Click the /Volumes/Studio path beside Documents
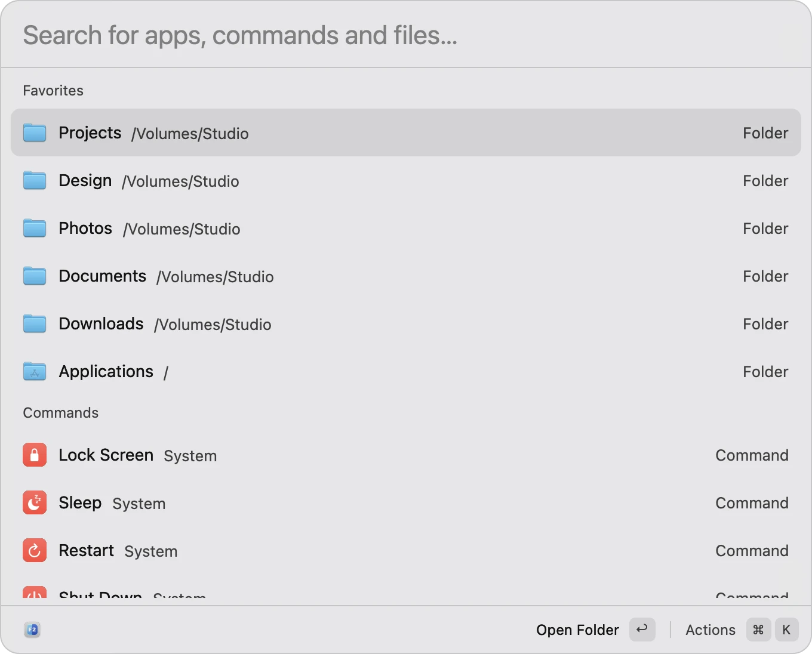Viewport: 812px width, 654px height. pos(215,277)
